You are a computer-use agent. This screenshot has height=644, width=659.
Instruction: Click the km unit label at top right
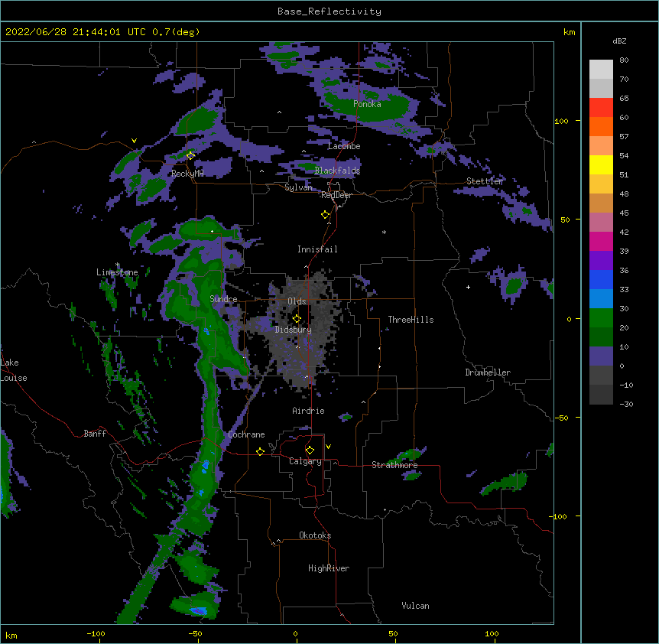click(x=570, y=32)
